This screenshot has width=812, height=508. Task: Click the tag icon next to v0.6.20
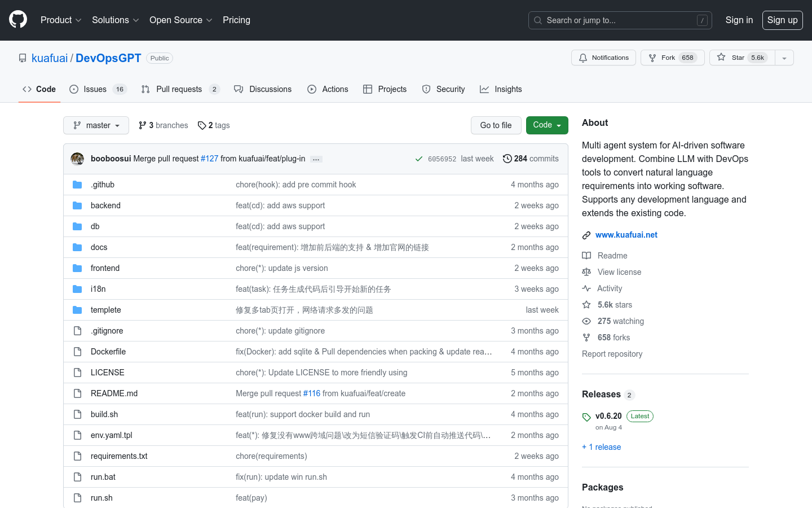pos(586,417)
